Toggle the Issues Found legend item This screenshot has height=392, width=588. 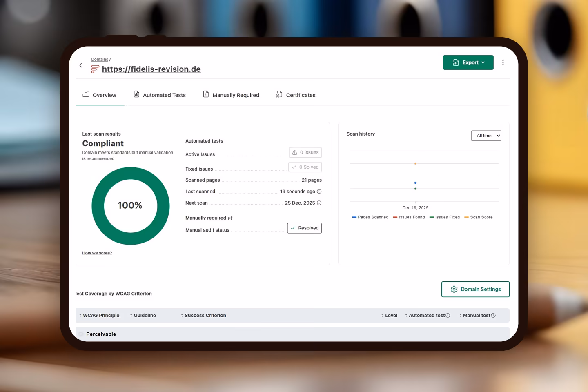point(409,217)
